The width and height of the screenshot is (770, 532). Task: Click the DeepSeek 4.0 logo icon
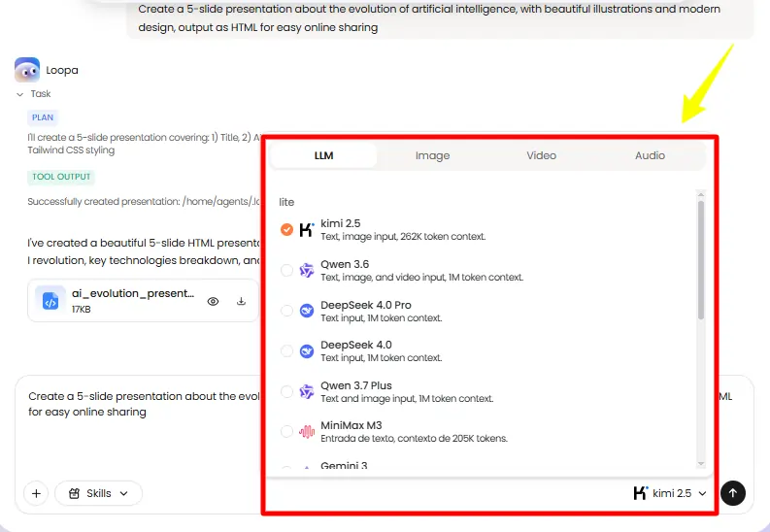pyautogui.click(x=307, y=350)
